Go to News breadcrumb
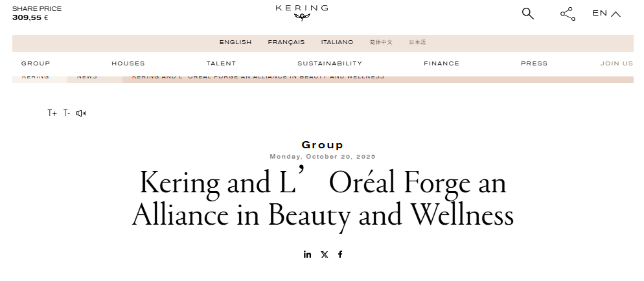Viewport: 644px width, 281px height. tap(87, 77)
